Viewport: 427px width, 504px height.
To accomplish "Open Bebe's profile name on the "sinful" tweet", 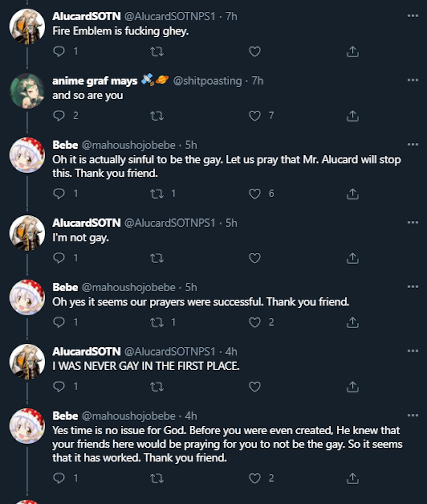I will point(65,145).
